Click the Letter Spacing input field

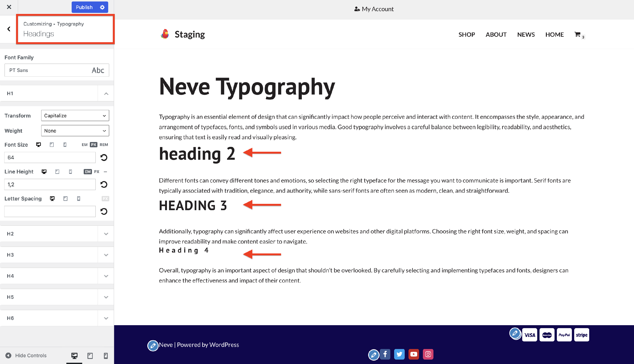pyautogui.click(x=50, y=211)
